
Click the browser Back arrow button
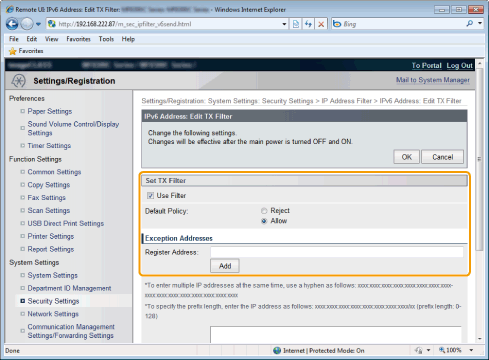pos(12,24)
